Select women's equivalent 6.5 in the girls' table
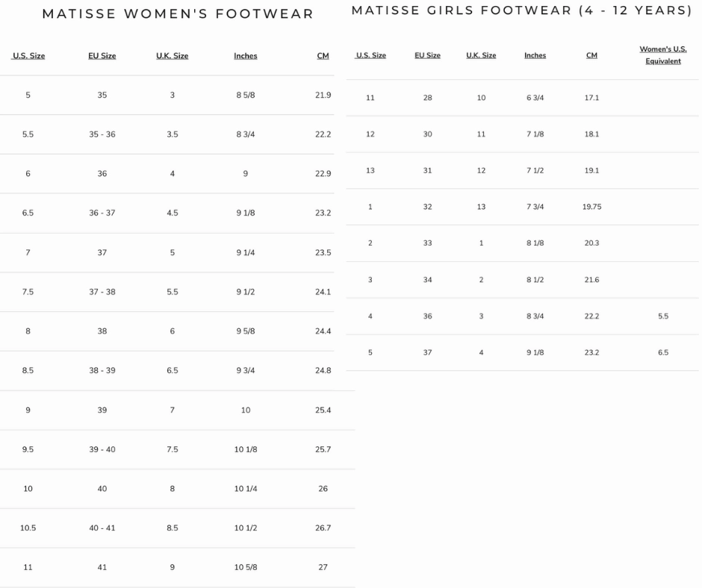This screenshot has height=588, width=702. (x=663, y=352)
